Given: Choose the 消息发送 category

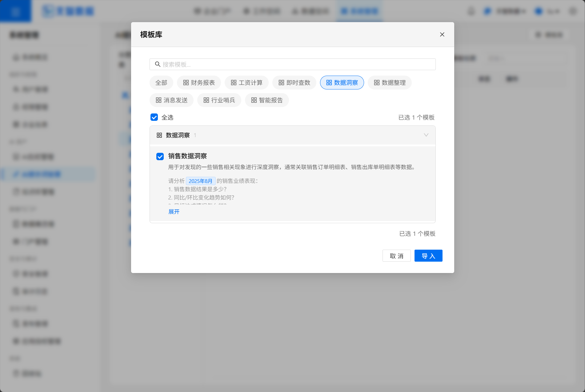Looking at the screenshot, I should [171, 100].
